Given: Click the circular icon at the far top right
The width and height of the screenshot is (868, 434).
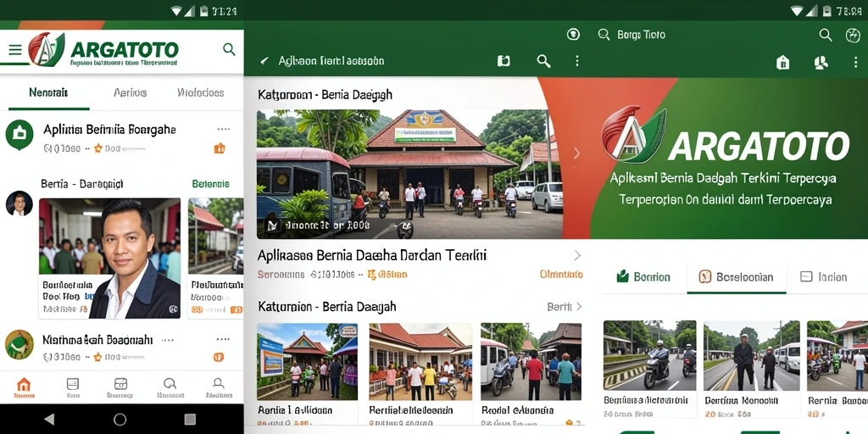Looking at the screenshot, I should coord(853,35).
